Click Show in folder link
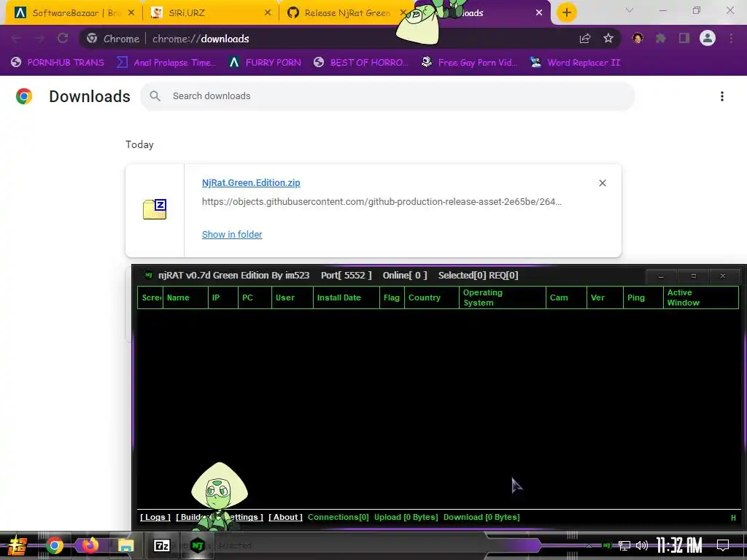This screenshot has width=747, height=560. 232,234
